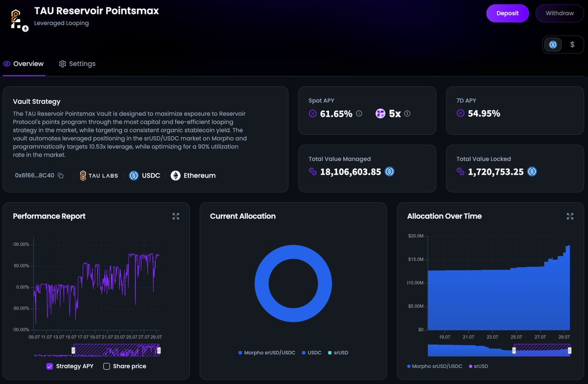Switch display denomination to USDC token
588x384 pixels.
[553, 45]
